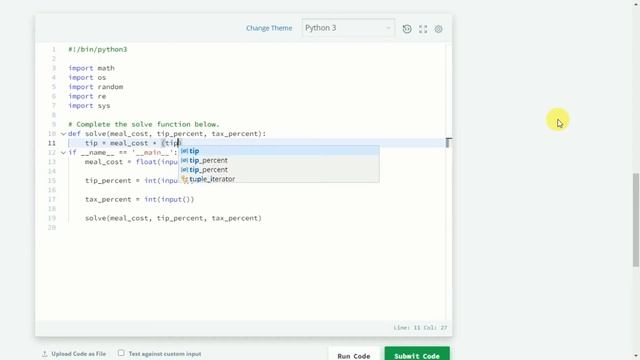Viewport: 640px width, 360px height.
Task: Click line number 11 in the gutter
Action: [52, 143]
